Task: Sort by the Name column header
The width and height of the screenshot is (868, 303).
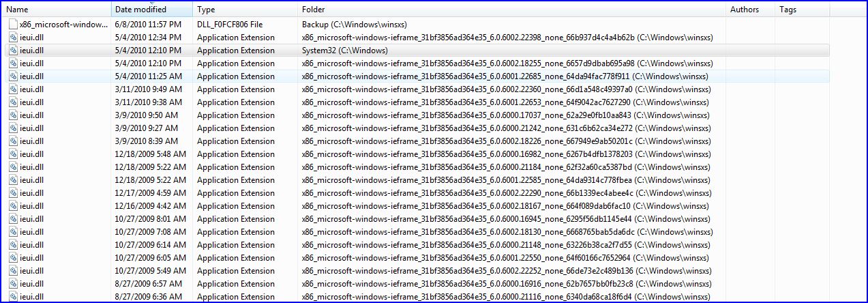Action: coord(57,10)
